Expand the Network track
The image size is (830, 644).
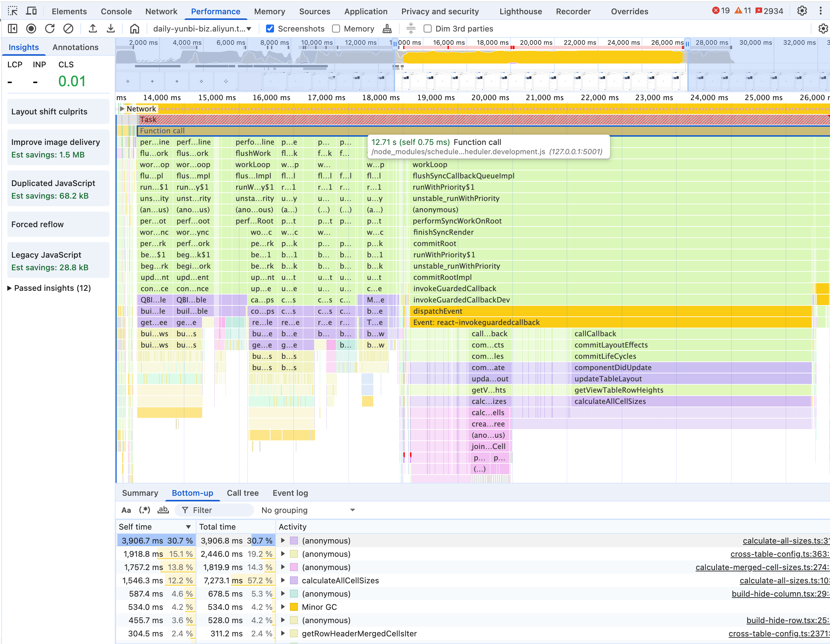122,109
